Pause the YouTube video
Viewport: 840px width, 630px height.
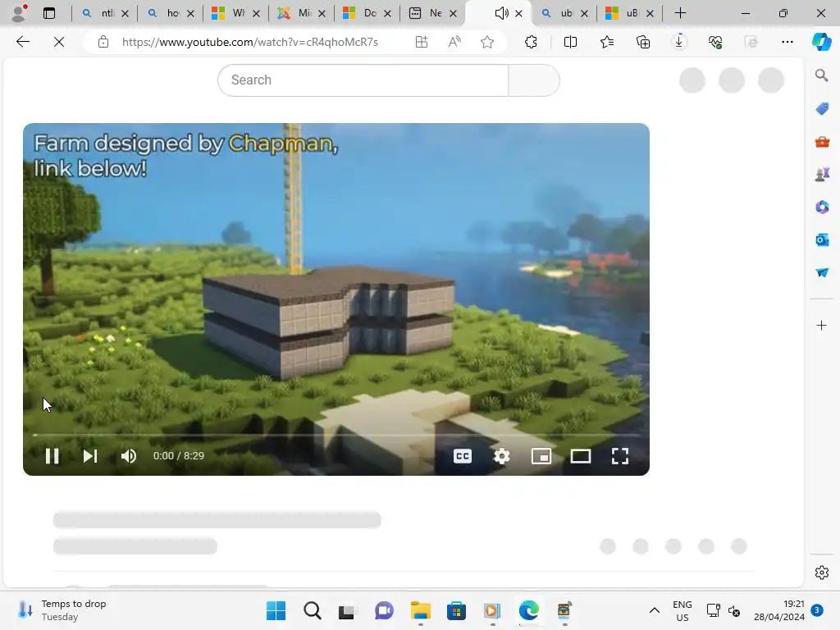click(52, 456)
